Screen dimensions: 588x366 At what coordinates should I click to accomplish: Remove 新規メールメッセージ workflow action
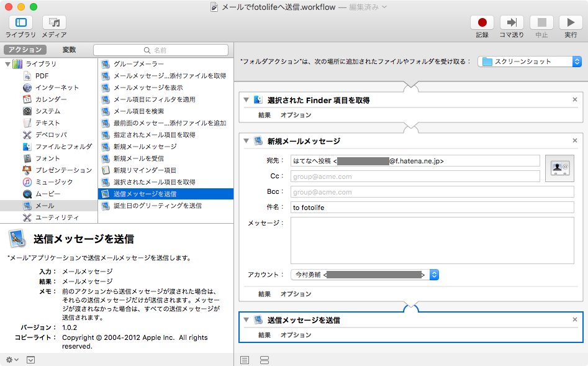tap(575, 140)
